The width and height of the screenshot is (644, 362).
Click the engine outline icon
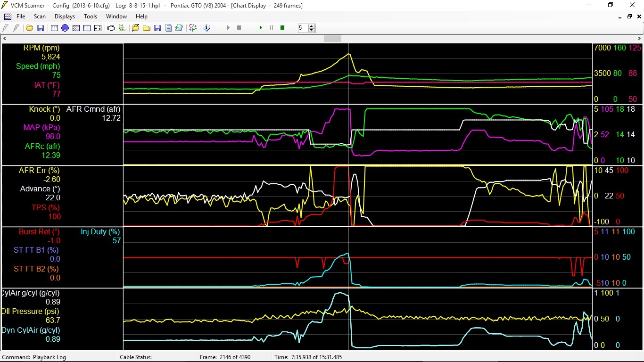(111, 28)
